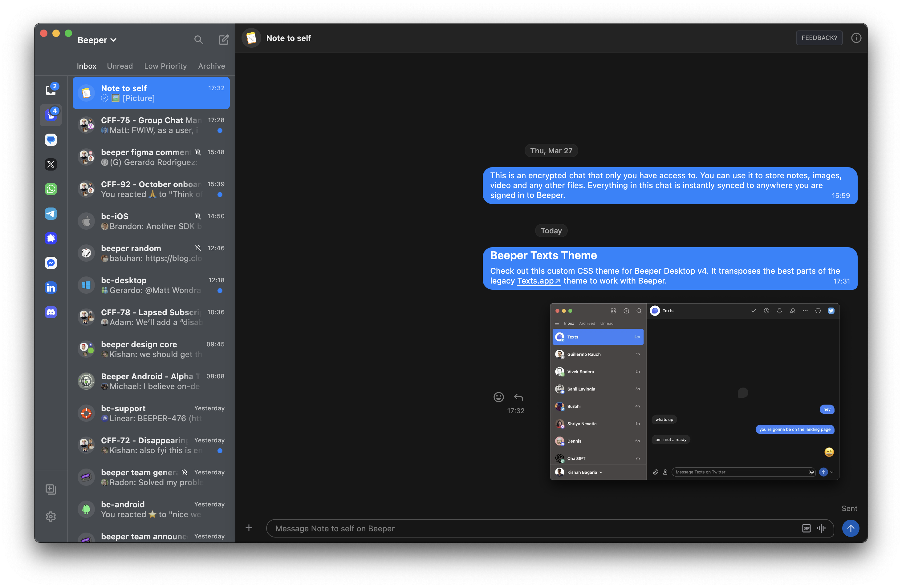Screen dimensions: 902x588
Task: Switch to the Unread tab
Action: (120, 66)
